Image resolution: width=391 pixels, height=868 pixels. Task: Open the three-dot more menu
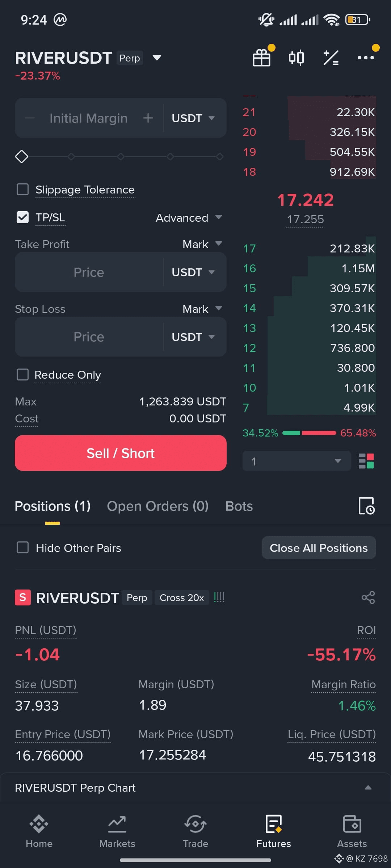(366, 58)
